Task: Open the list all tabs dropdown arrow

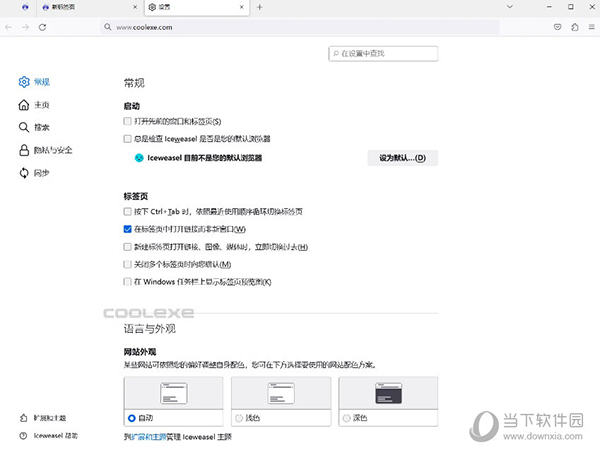Action: point(510,7)
